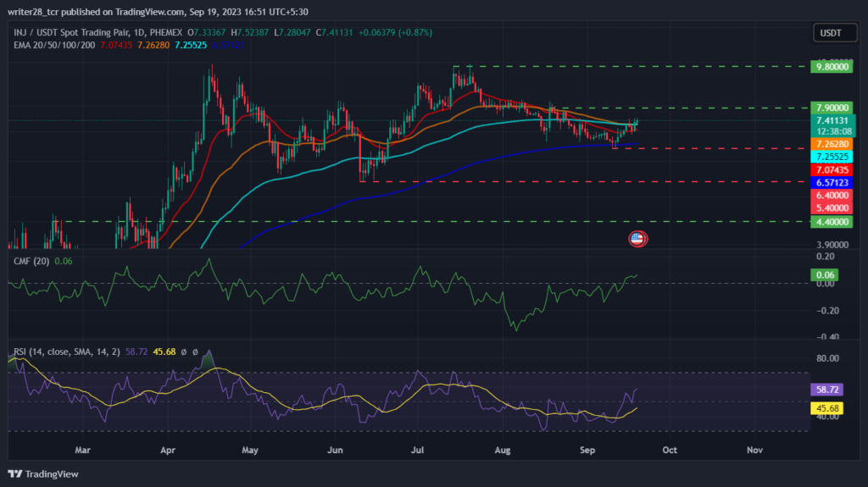Click the Jul date label on time axis

(x=417, y=450)
